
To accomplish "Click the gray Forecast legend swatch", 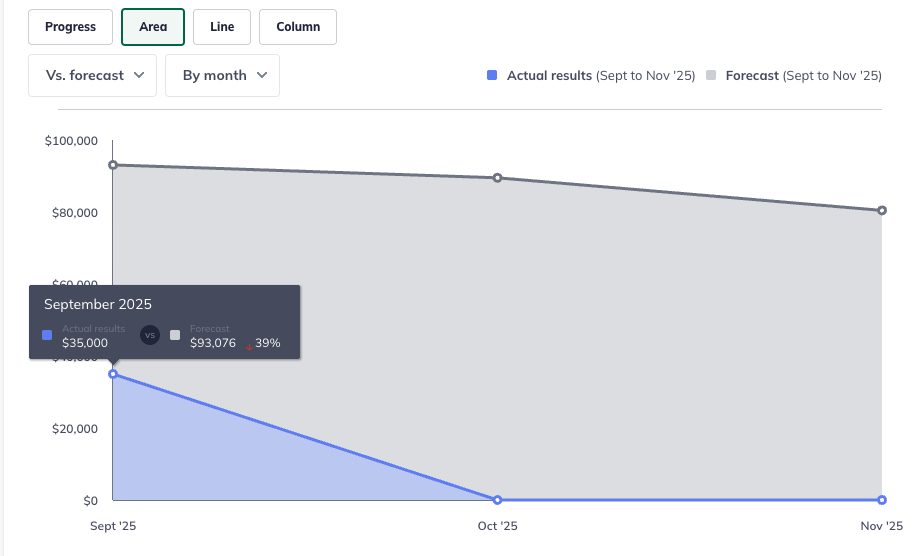I will [711, 75].
